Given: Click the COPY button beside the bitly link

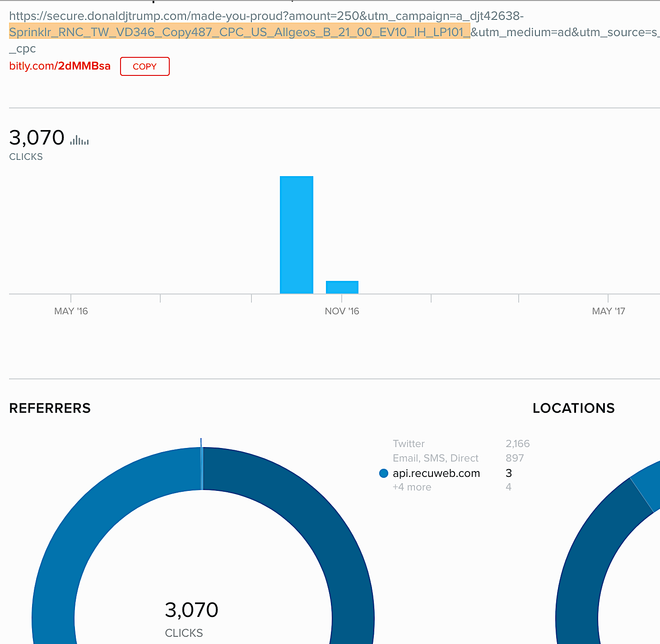Looking at the screenshot, I should pyautogui.click(x=144, y=66).
